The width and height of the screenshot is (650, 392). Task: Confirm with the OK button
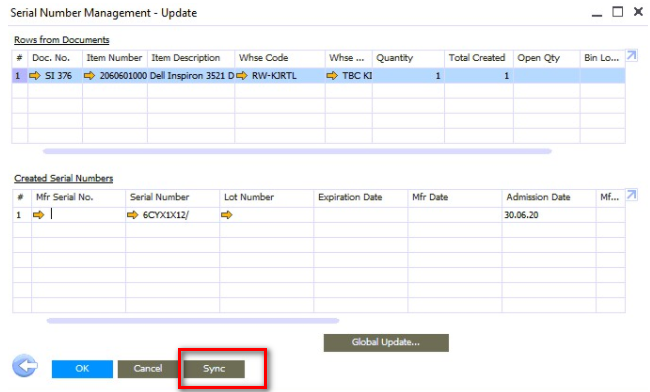point(82,369)
